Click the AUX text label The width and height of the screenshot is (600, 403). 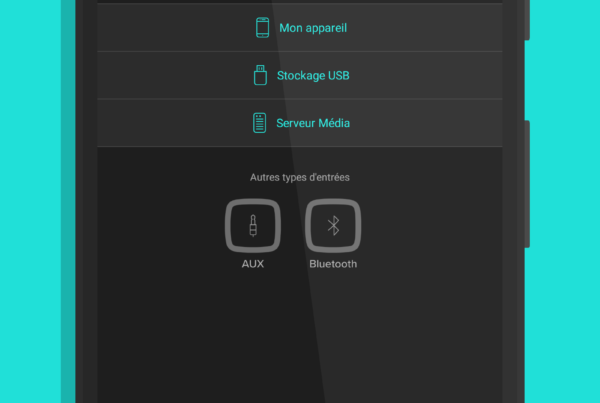click(253, 264)
